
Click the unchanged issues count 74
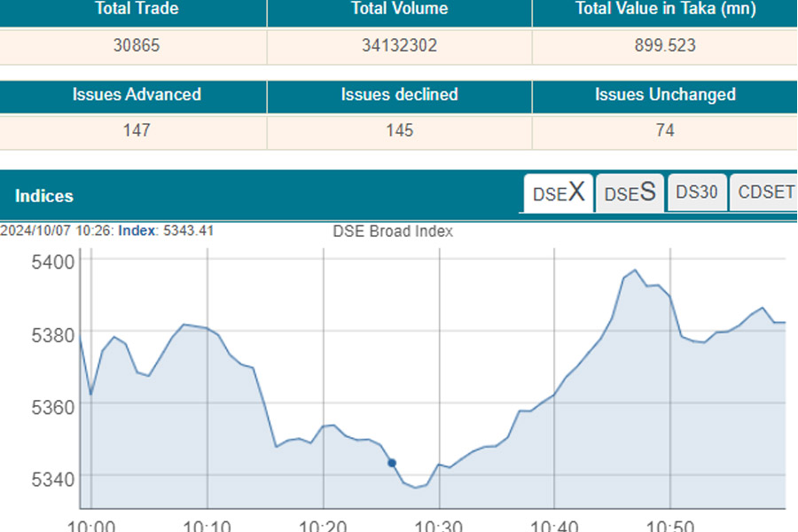tap(665, 130)
